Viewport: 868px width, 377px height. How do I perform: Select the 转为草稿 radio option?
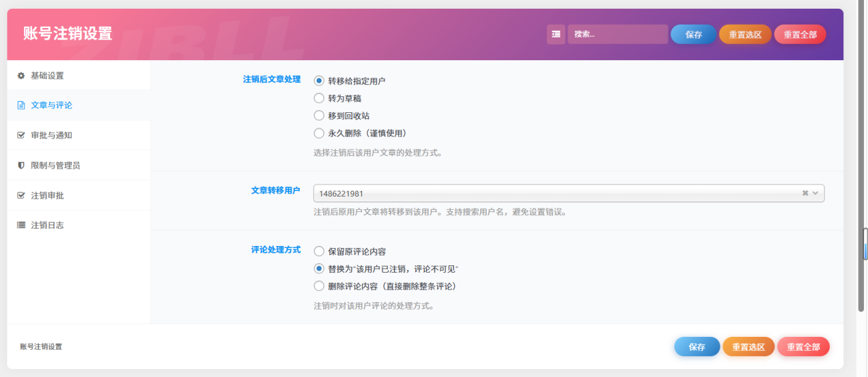pos(319,98)
